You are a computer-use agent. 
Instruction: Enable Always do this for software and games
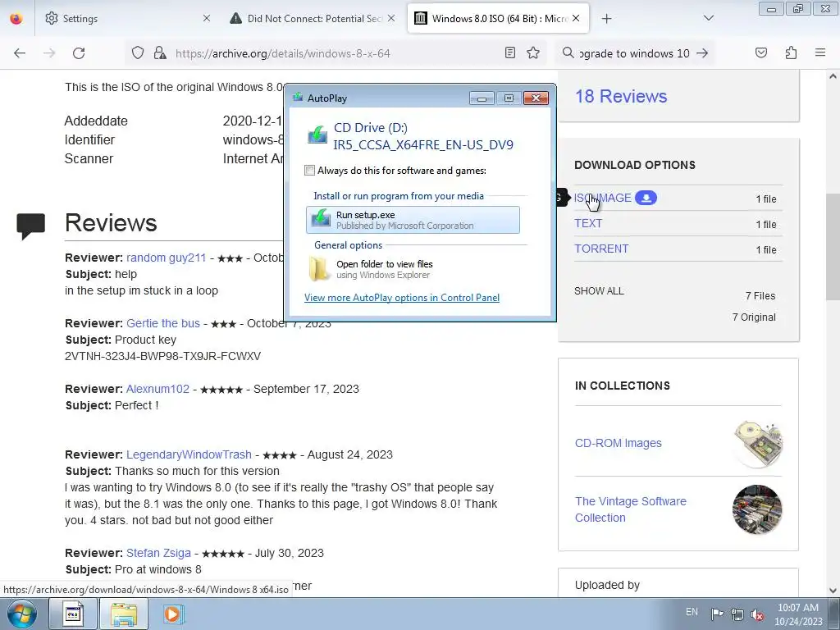(x=309, y=171)
